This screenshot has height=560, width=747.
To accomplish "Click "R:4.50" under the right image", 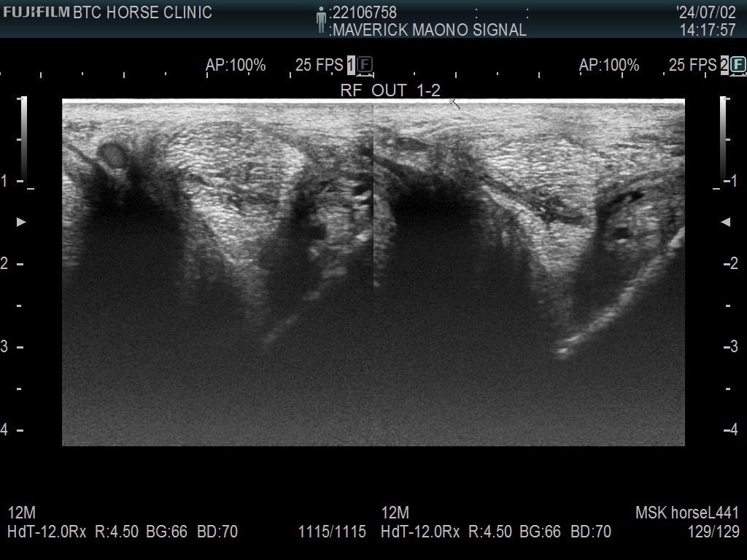I will [x=490, y=532].
